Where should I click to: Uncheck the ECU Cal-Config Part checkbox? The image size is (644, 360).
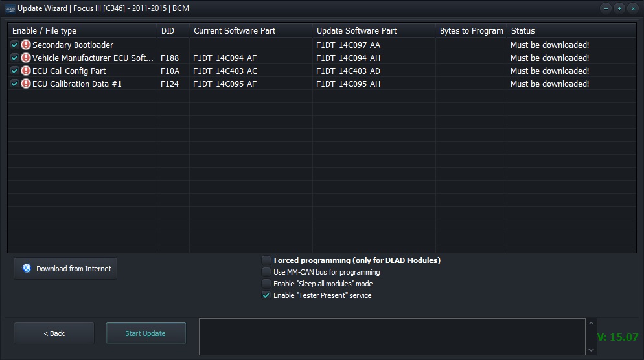pyautogui.click(x=15, y=71)
